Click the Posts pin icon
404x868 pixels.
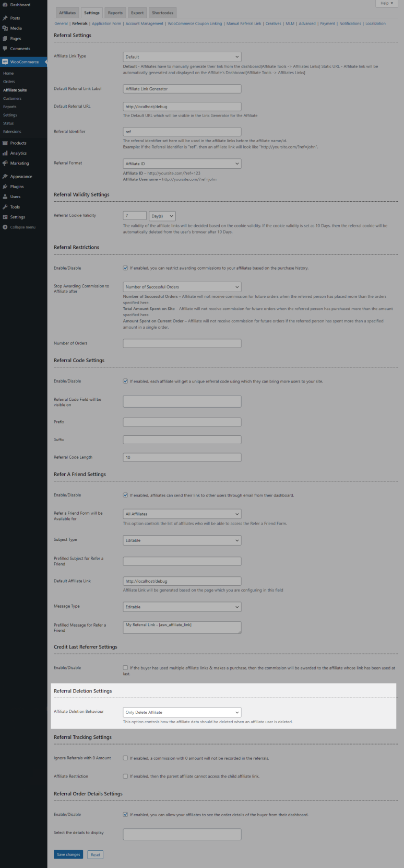click(5, 18)
